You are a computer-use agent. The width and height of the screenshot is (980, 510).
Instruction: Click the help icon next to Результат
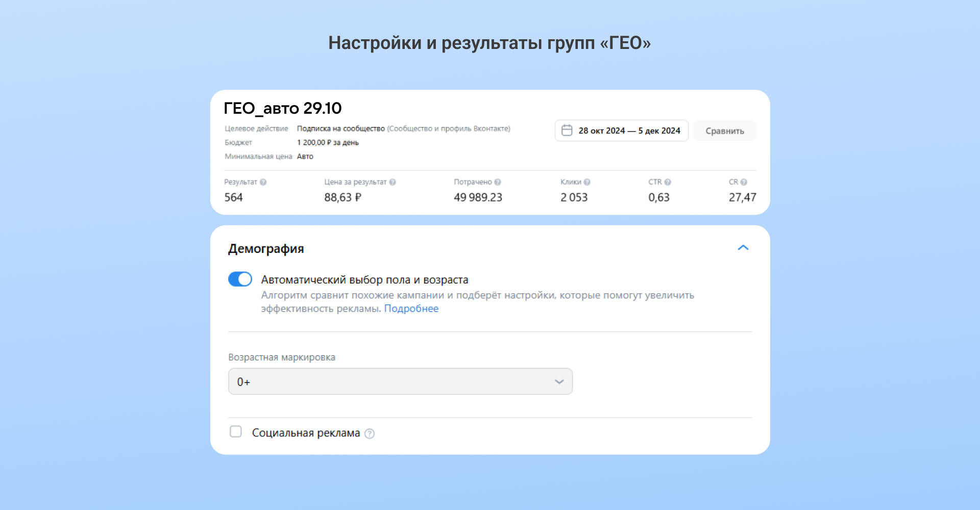[x=263, y=182]
